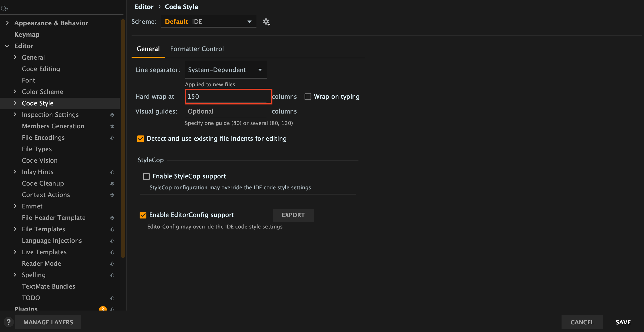Collapse the Editor tree section
The image size is (644, 332).
(7, 46)
